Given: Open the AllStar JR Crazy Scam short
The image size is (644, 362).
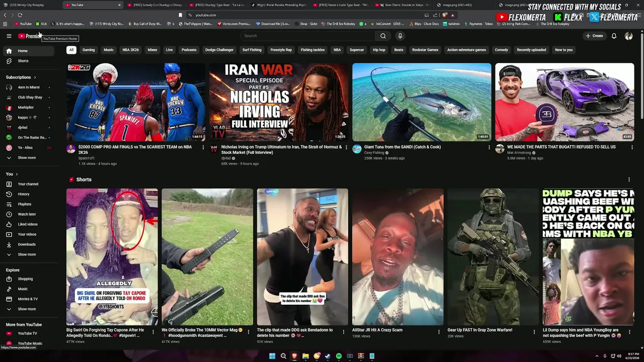Looking at the screenshot, I should point(397,257).
